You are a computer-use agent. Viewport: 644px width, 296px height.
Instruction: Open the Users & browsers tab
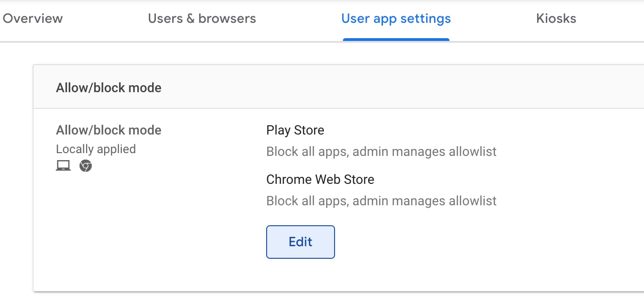[202, 19]
